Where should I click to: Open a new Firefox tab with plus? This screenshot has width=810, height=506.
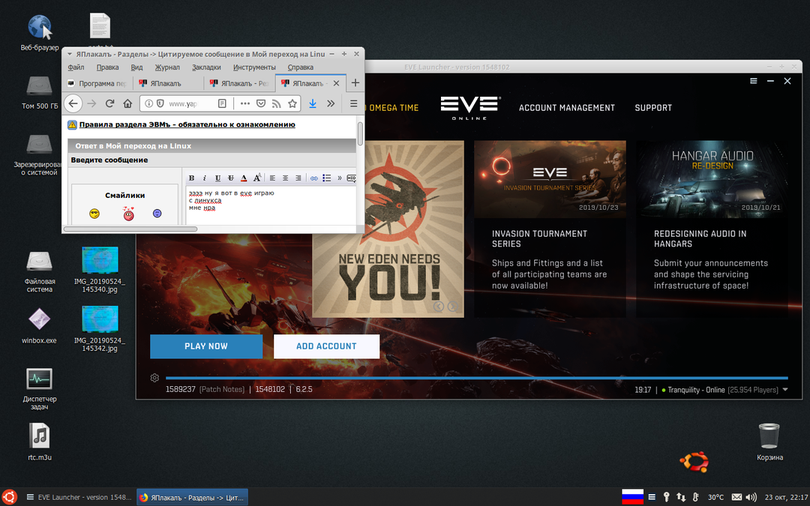pyautogui.click(x=355, y=83)
